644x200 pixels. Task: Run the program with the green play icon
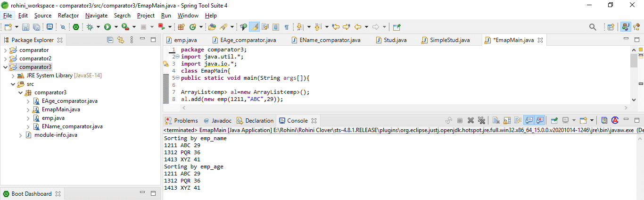[x=107, y=27]
